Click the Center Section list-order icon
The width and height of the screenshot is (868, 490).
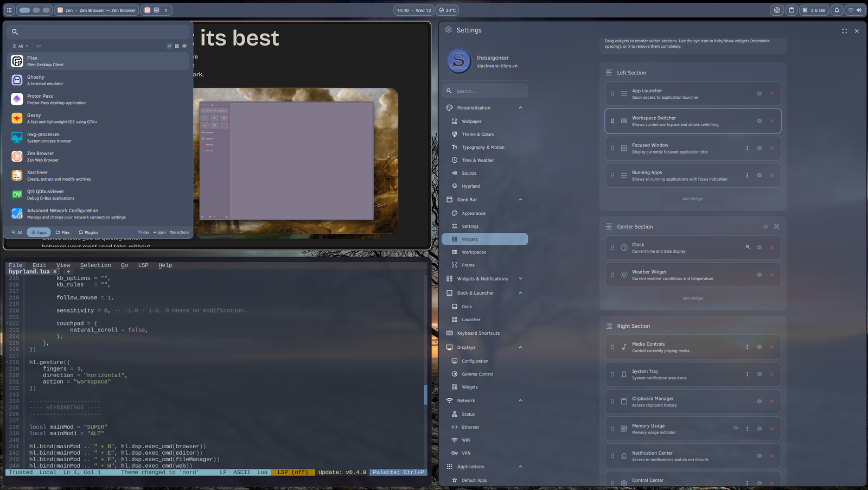tap(765, 226)
